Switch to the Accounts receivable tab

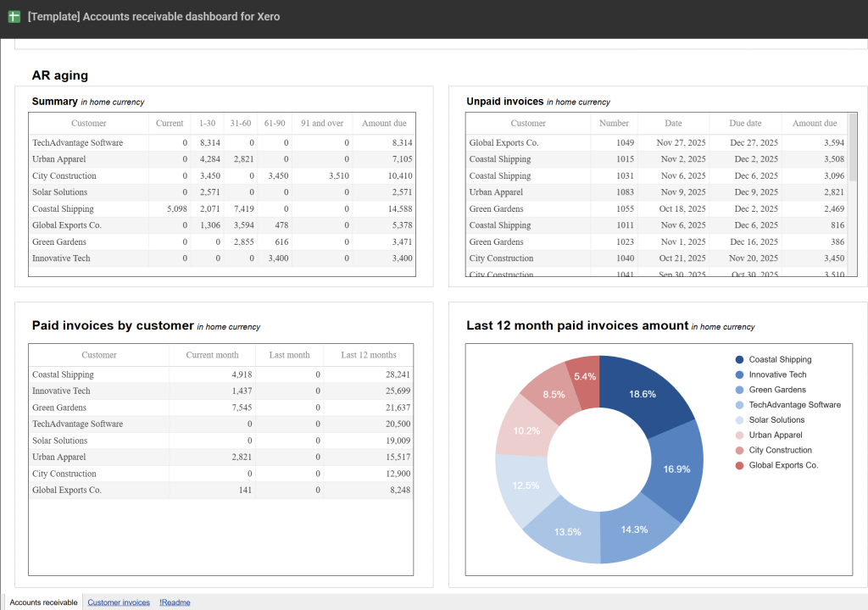44,602
